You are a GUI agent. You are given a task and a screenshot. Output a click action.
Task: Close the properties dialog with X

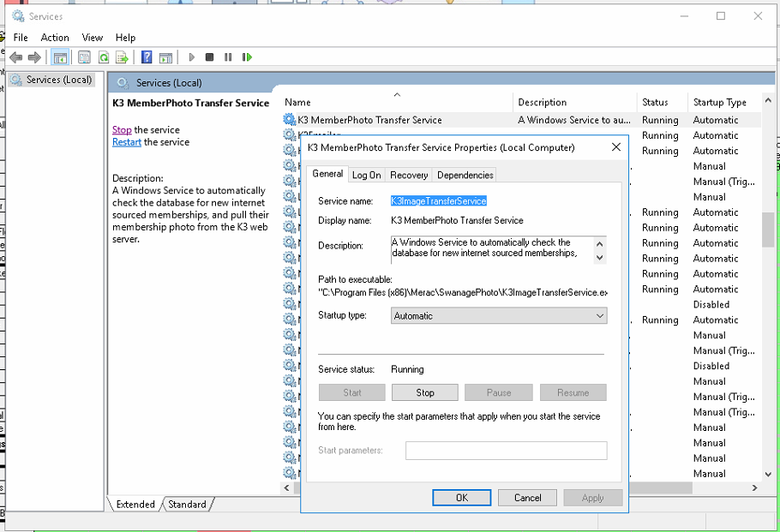[x=615, y=147]
